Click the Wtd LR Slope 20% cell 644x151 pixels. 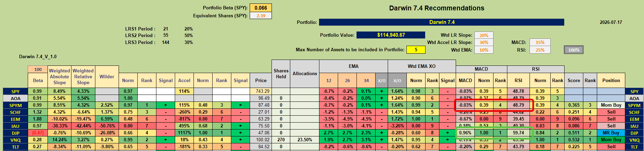point(484,35)
